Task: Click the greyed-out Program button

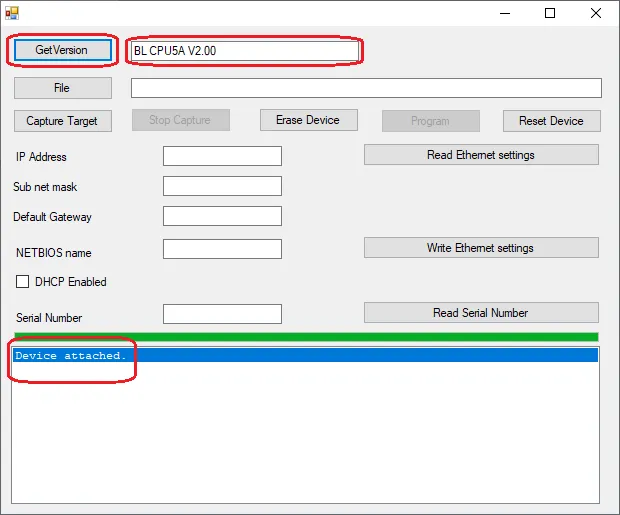Action: coord(431,121)
